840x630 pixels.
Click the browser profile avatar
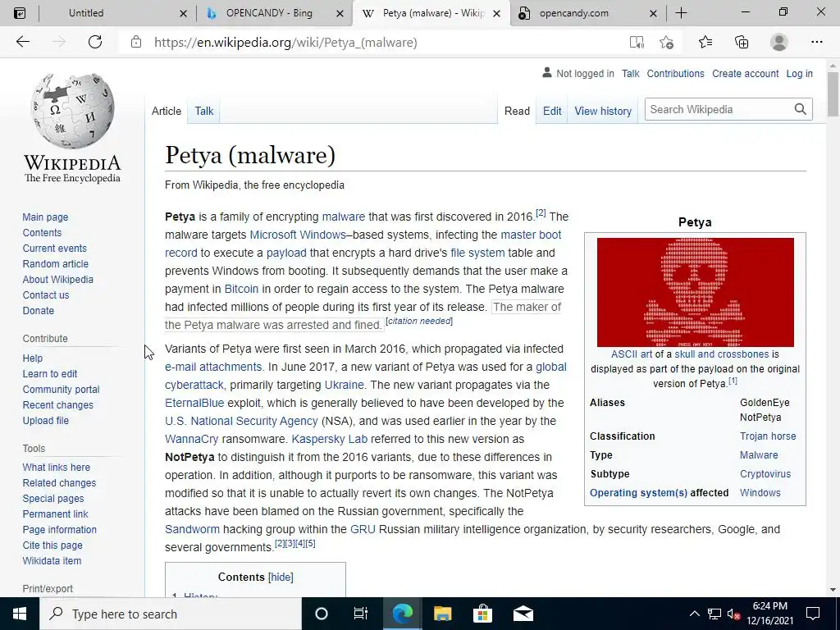click(779, 42)
